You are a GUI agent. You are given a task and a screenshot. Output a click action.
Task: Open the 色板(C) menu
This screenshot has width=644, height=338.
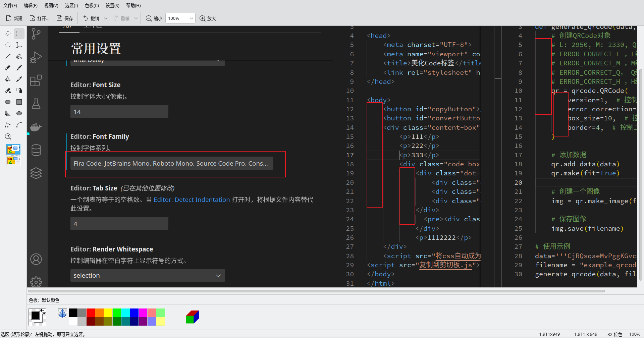(92, 5)
